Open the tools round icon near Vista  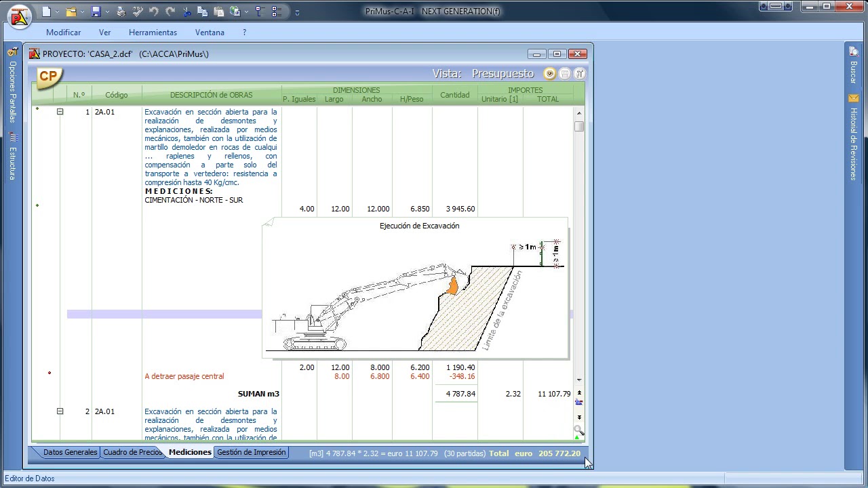[x=580, y=74]
